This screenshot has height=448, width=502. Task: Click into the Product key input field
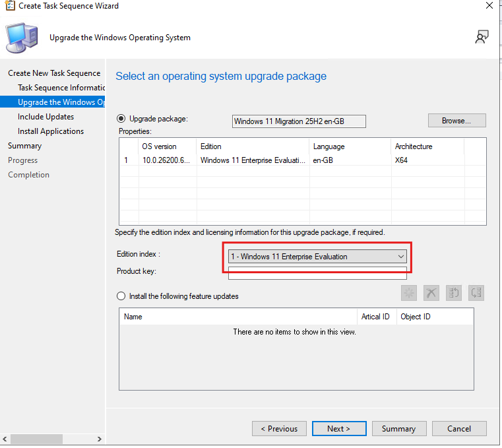pos(317,272)
